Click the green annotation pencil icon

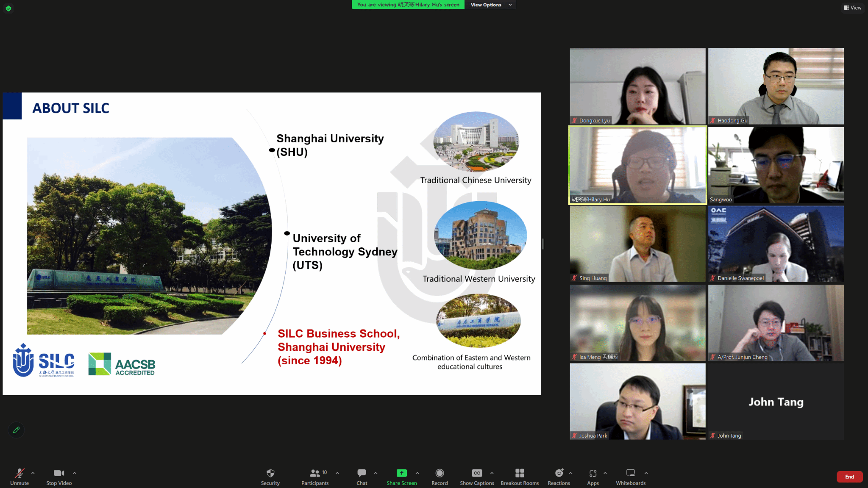click(x=17, y=430)
